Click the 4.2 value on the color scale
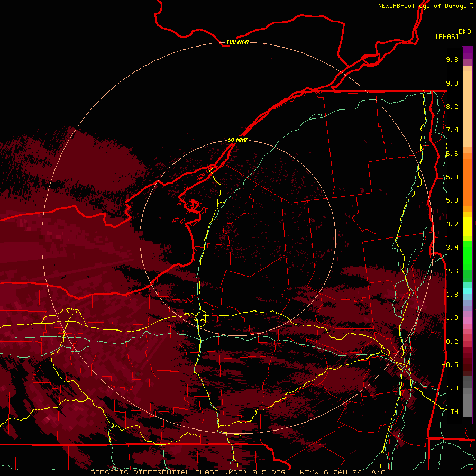Image resolution: width=476 pixels, height=476 pixels. click(452, 224)
